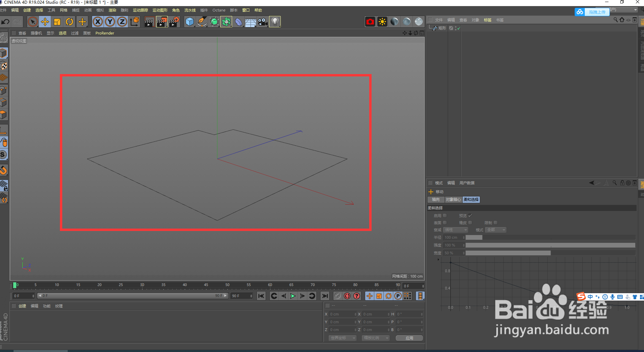Screen dimensions: 644x352
Task: Add a Light object
Action: (275, 22)
